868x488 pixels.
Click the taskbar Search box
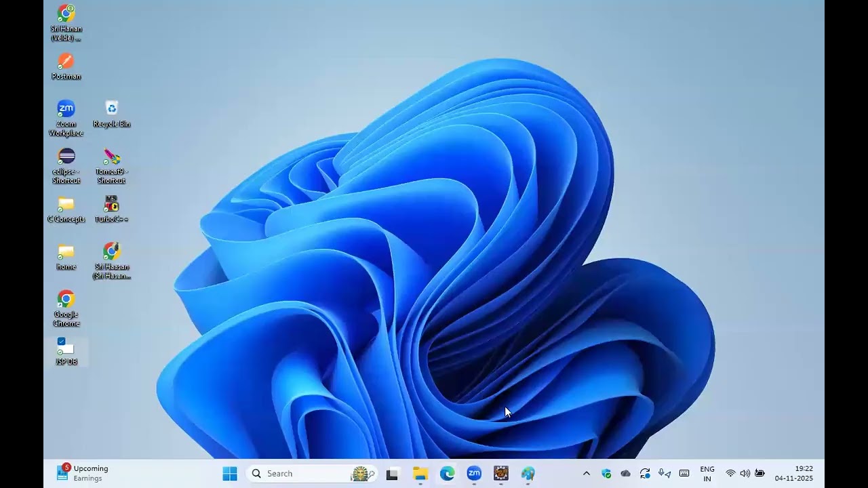(x=312, y=474)
